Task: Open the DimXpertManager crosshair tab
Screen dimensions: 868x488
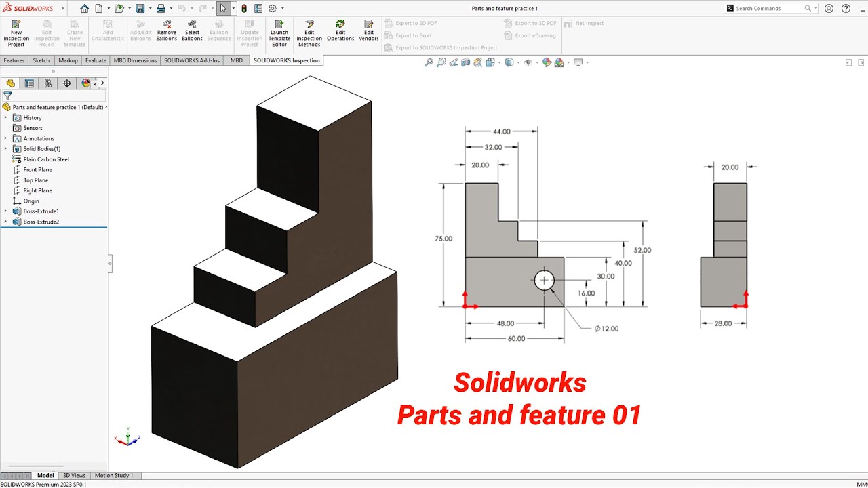Action: coord(66,83)
